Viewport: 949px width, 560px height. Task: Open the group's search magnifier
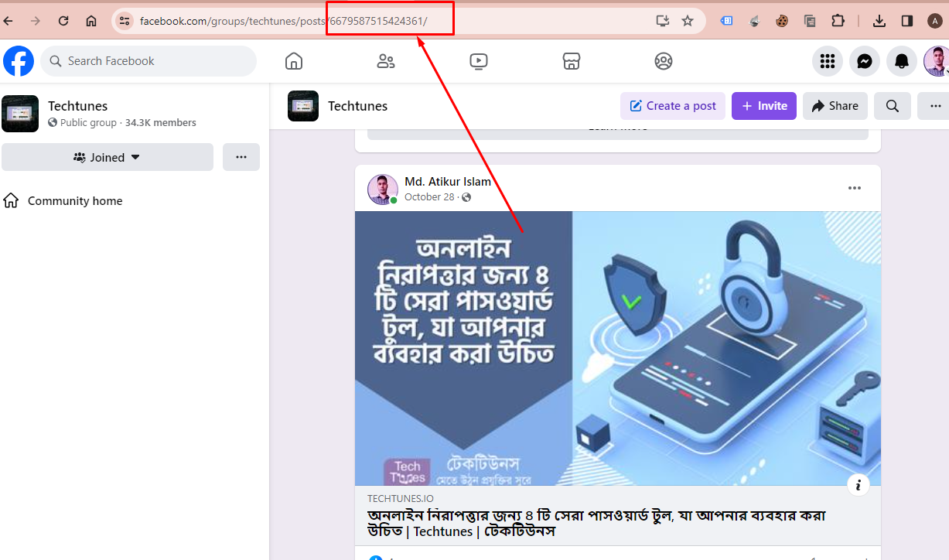click(x=892, y=106)
